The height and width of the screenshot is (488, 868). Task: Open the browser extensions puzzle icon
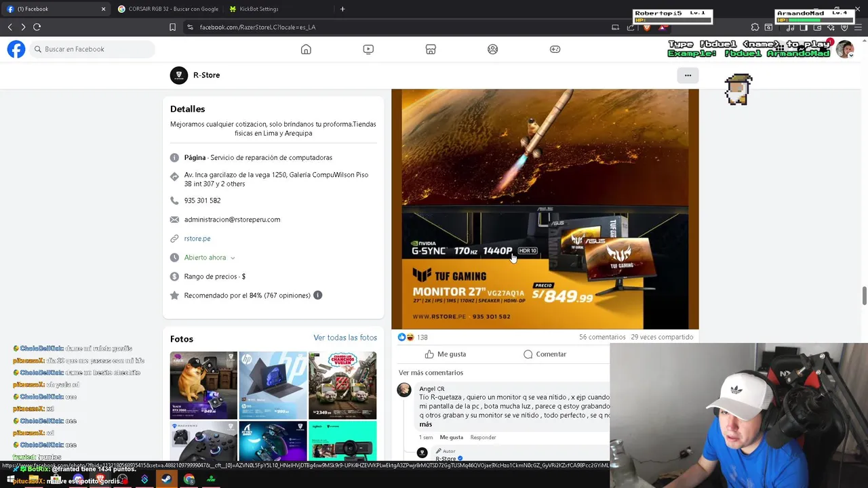[755, 27]
